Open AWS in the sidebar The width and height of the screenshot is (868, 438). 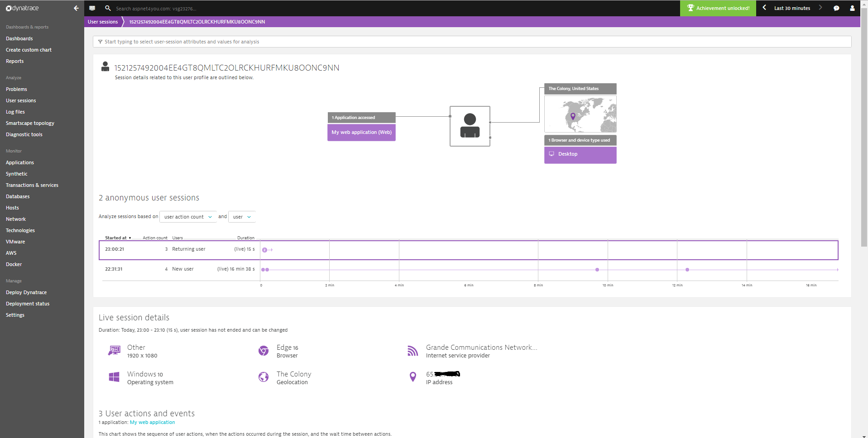11,253
